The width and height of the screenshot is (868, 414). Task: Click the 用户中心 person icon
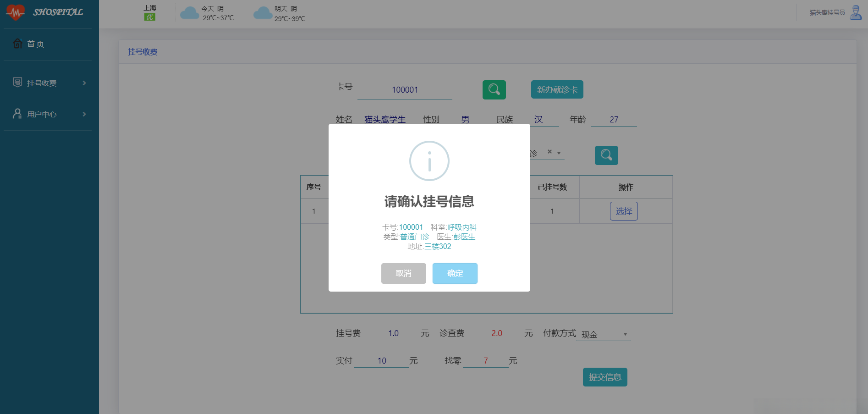coord(17,114)
